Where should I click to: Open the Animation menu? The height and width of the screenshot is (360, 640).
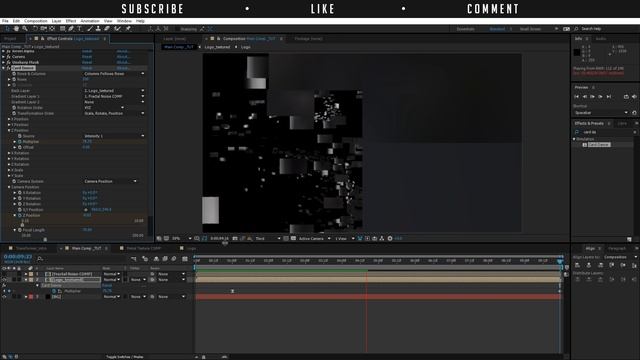tap(90, 21)
